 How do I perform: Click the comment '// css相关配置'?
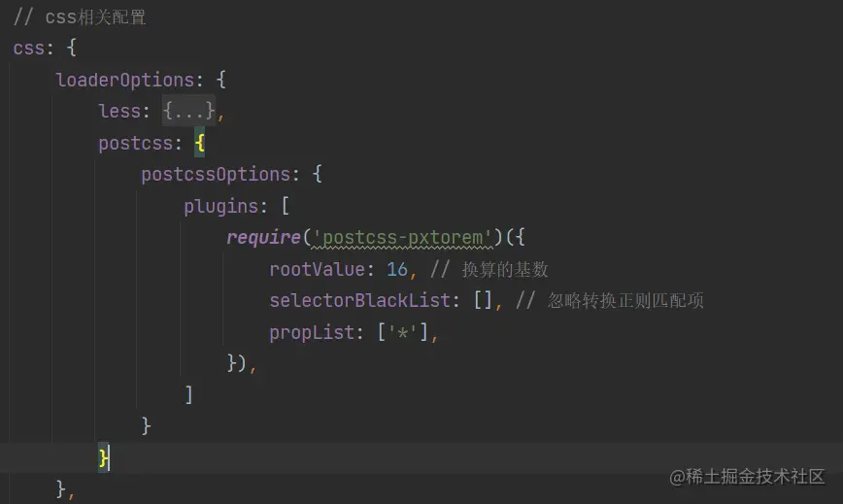[80, 17]
